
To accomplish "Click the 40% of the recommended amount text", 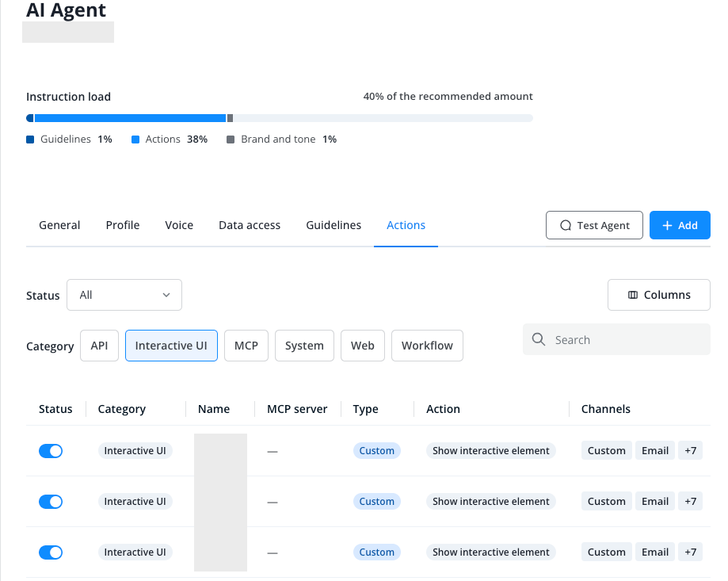I will click(x=448, y=96).
